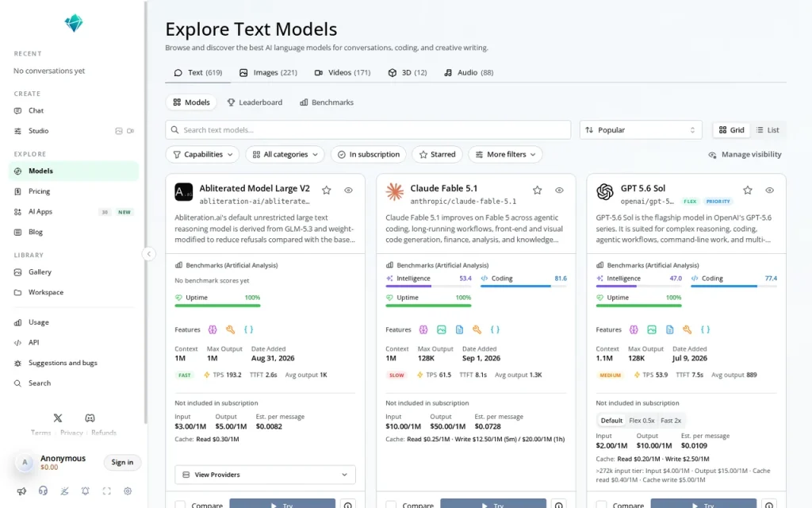Click the headset support icon
Screen dimensions: 812x508
tap(43, 491)
